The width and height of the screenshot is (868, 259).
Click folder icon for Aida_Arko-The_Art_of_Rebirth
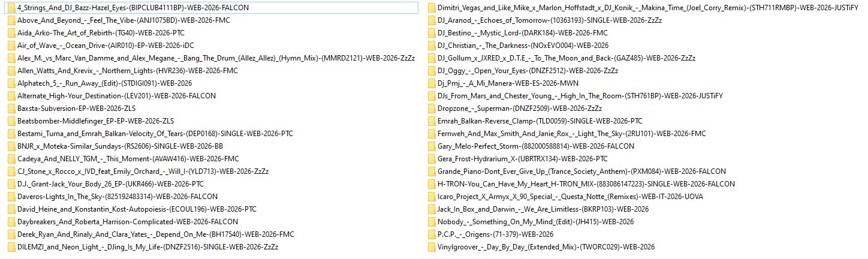pos(12,33)
